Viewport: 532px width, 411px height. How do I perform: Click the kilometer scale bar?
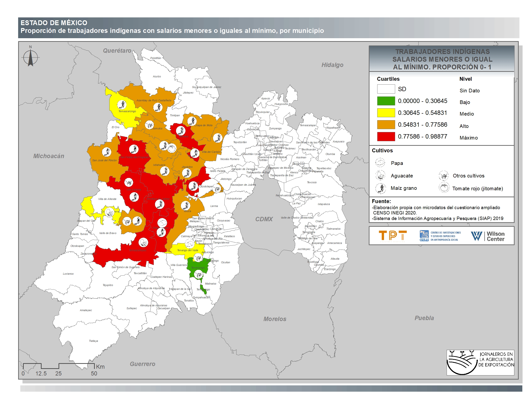(x=59, y=366)
